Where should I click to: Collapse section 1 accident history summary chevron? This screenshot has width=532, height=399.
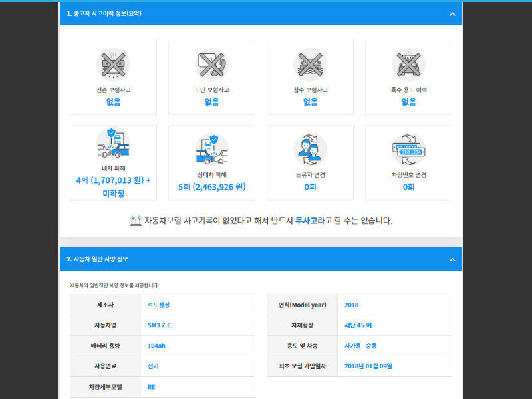(x=452, y=14)
